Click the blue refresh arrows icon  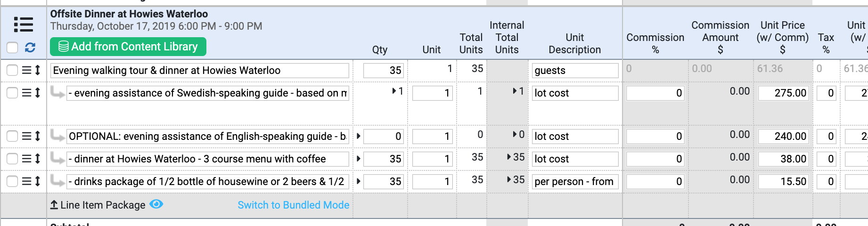click(30, 48)
